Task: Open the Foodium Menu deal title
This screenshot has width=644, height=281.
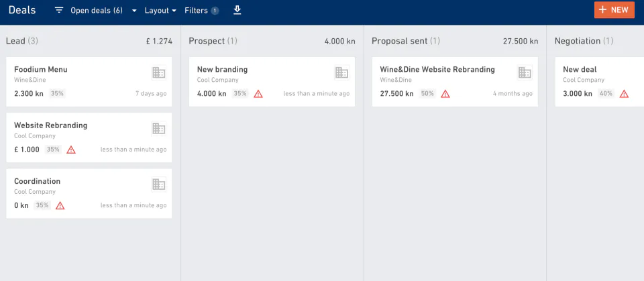Action: [41, 69]
